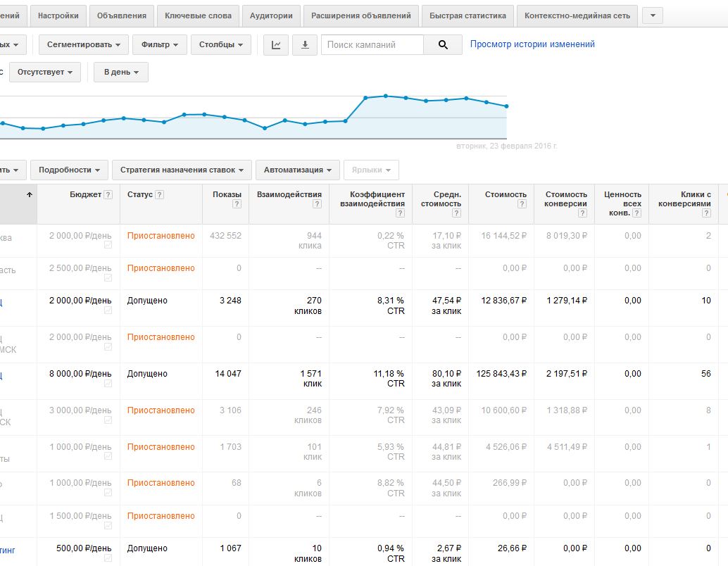
Task: Click cost value 4 526,06 ₽
Action: pyautogui.click(x=506, y=447)
